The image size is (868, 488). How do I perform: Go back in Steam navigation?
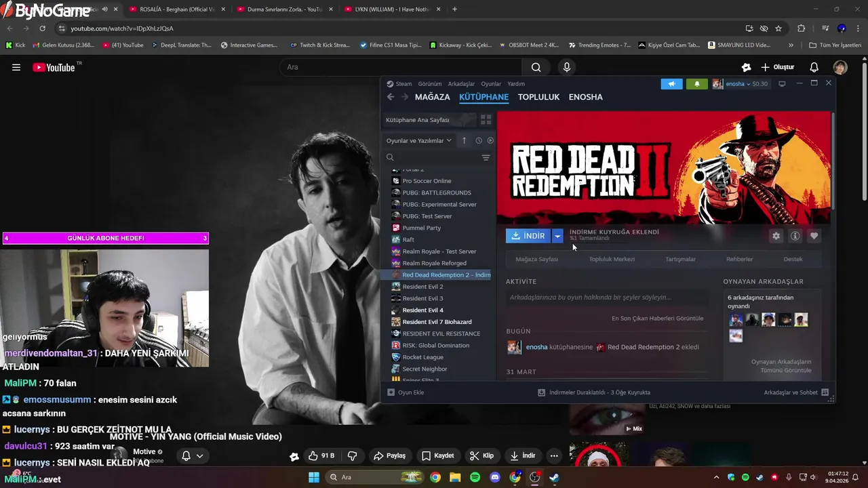tap(391, 97)
